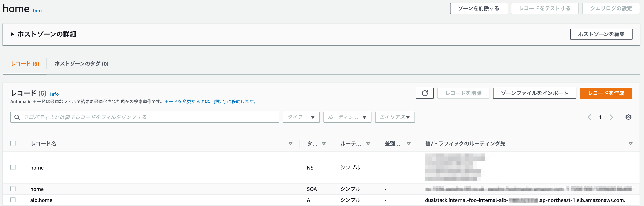Select the alb.home record checkbox
The image size is (644, 206).
[13, 200]
